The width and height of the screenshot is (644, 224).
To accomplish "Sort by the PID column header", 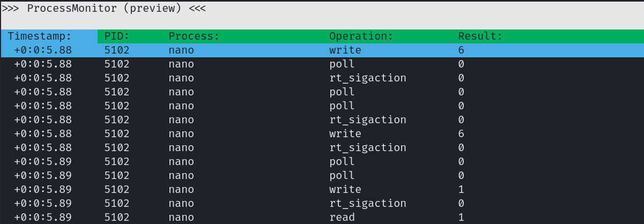I will pos(117,36).
